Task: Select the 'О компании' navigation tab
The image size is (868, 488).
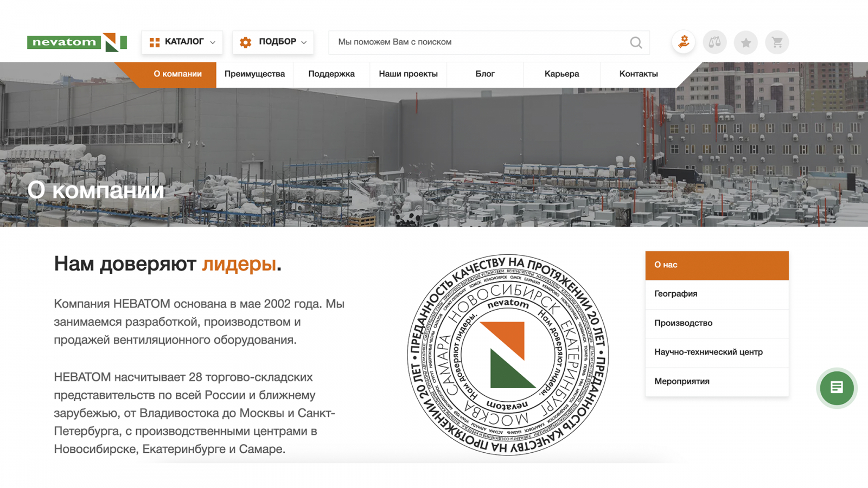Action: tap(177, 74)
